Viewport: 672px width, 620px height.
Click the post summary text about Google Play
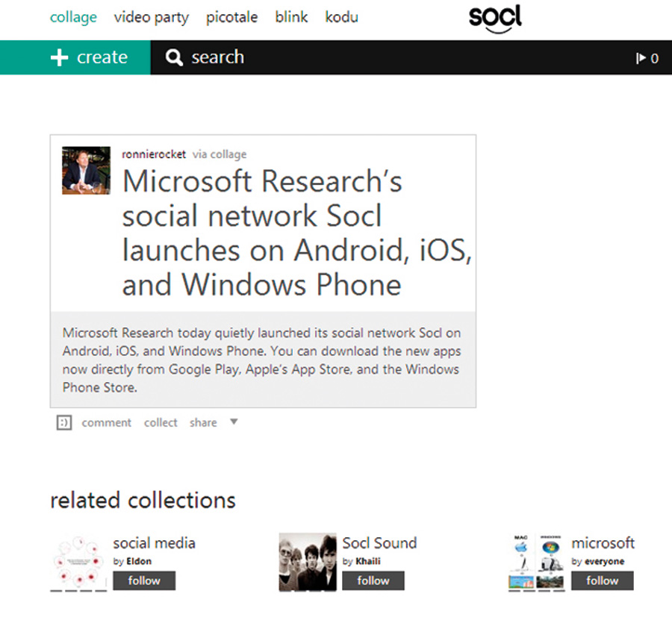[261, 360]
